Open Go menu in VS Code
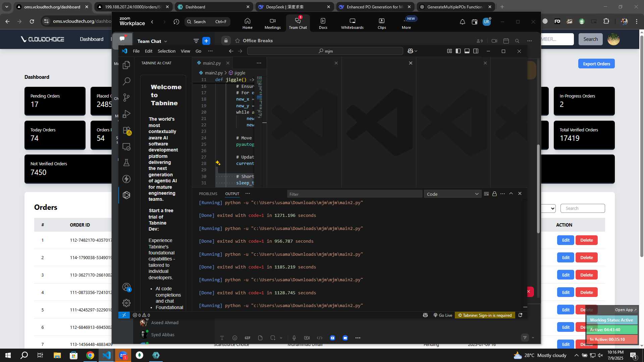The width and height of the screenshot is (644, 362). (x=198, y=51)
